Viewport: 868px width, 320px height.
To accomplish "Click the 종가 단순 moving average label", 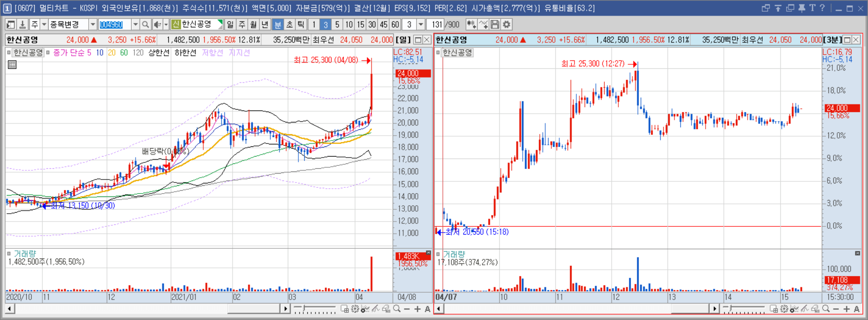I will click(x=68, y=53).
